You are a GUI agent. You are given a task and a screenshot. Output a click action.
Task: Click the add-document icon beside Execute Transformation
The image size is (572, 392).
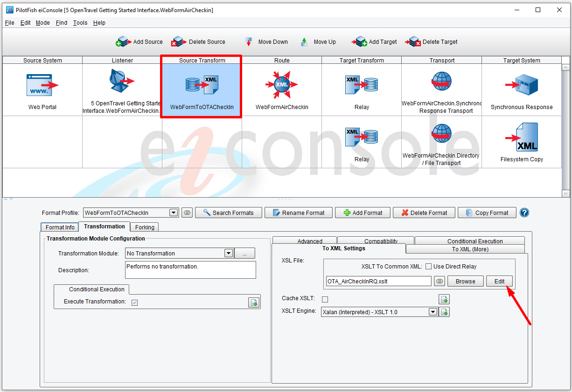click(253, 302)
